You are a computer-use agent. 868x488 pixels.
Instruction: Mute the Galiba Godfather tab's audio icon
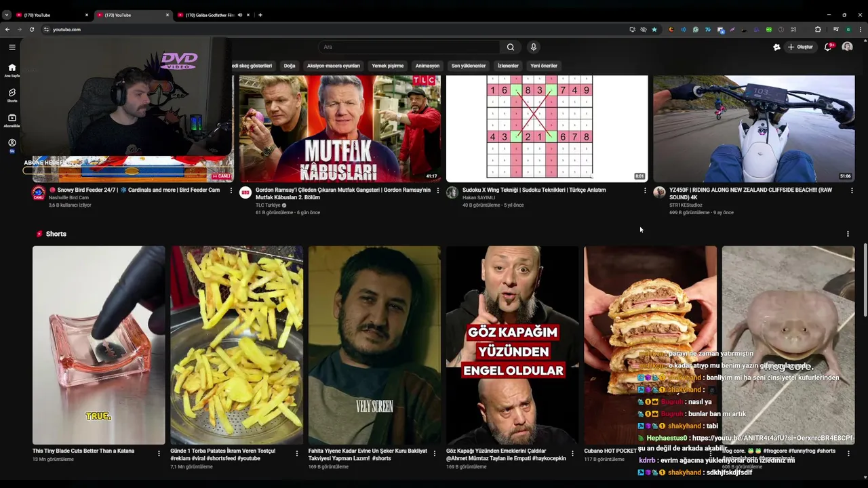click(240, 15)
